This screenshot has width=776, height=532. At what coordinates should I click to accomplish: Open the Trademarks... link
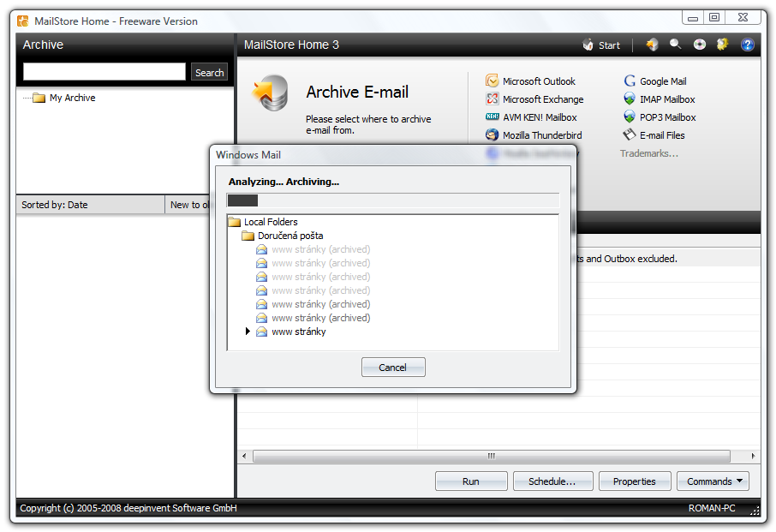[x=649, y=153]
